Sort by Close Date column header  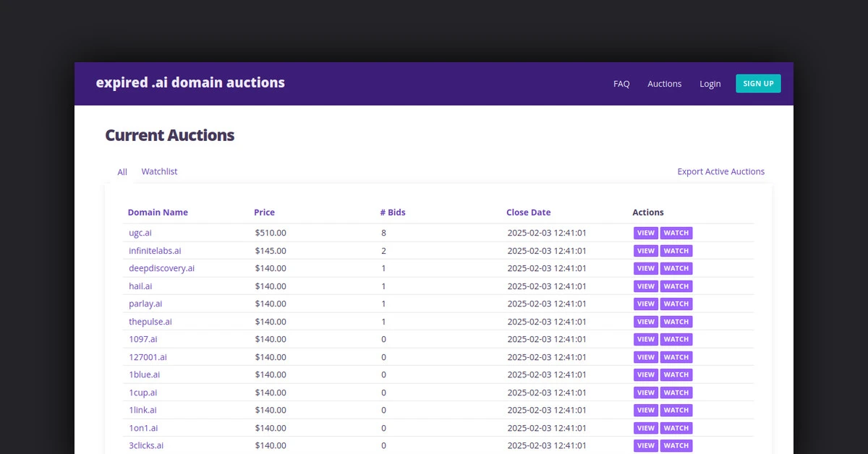(x=528, y=213)
